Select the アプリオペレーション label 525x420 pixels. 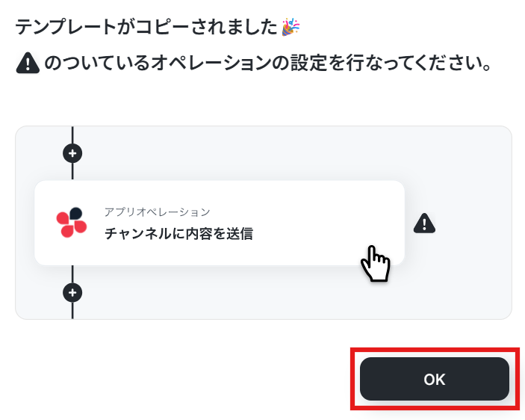coord(157,211)
